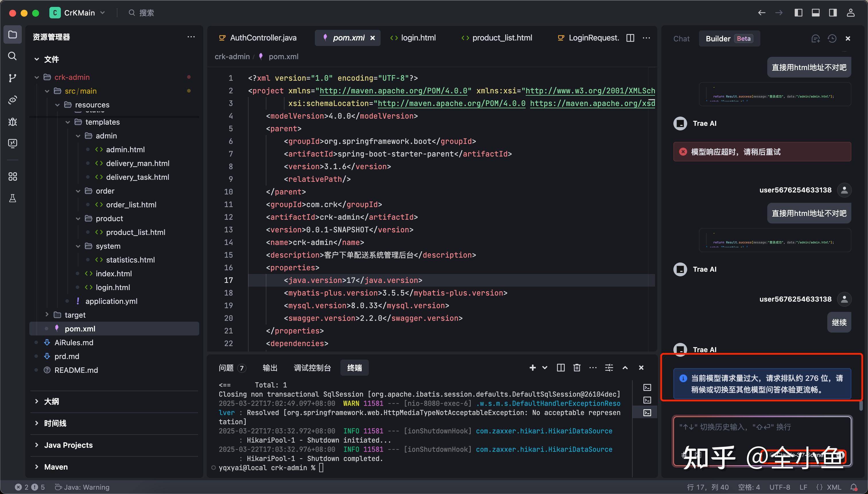This screenshot has height=494, width=868.
Task: Open the 问题 problems tab
Action: coord(232,368)
